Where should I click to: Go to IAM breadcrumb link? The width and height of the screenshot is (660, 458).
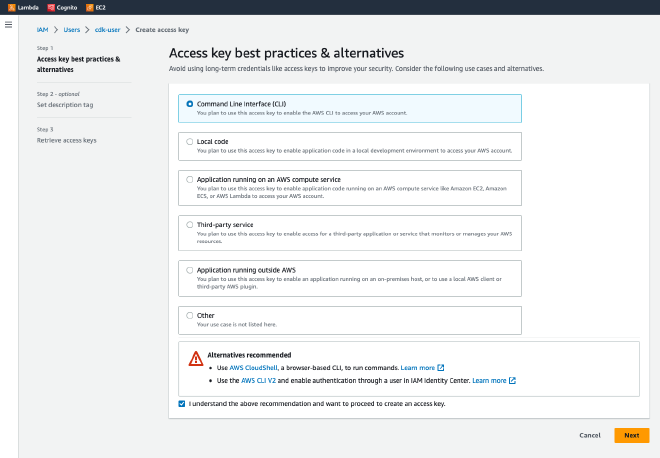click(x=42, y=31)
